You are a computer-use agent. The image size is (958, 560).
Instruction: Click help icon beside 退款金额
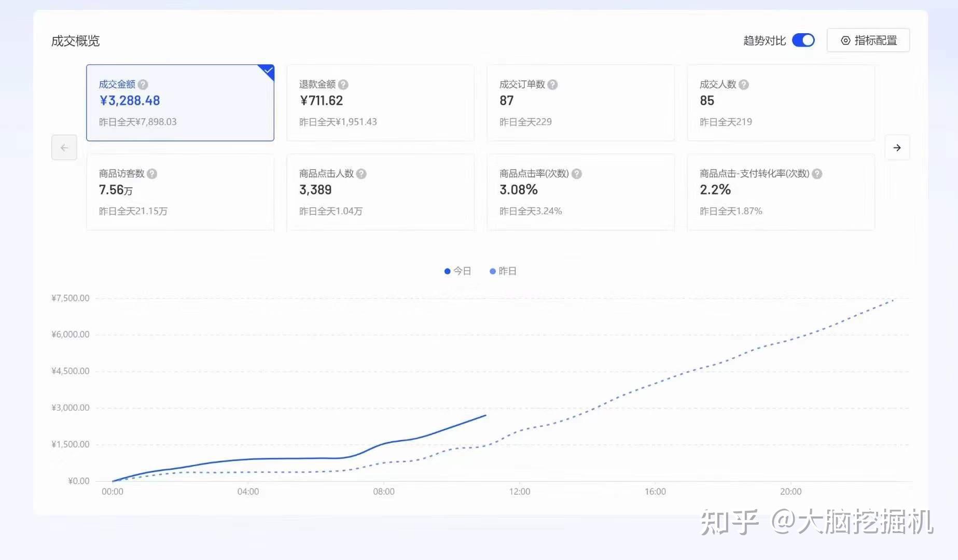pyautogui.click(x=343, y=85)
